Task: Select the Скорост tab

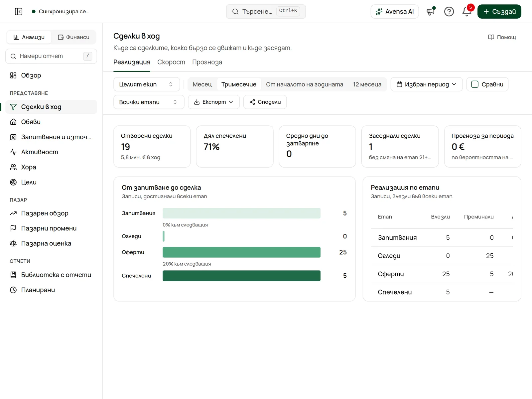Action: [171, 62]
